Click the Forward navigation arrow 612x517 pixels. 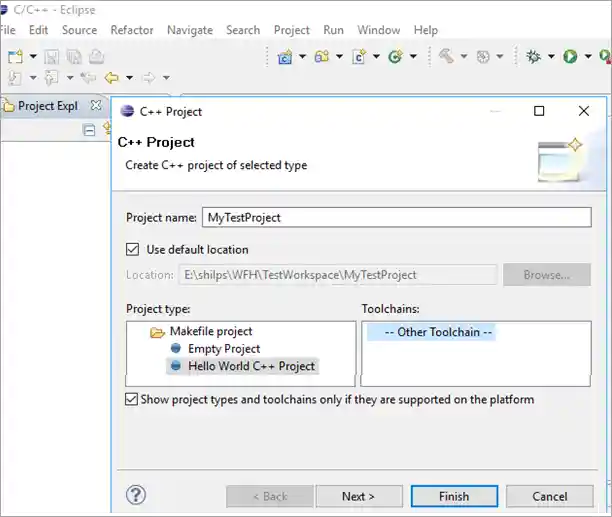148,78
